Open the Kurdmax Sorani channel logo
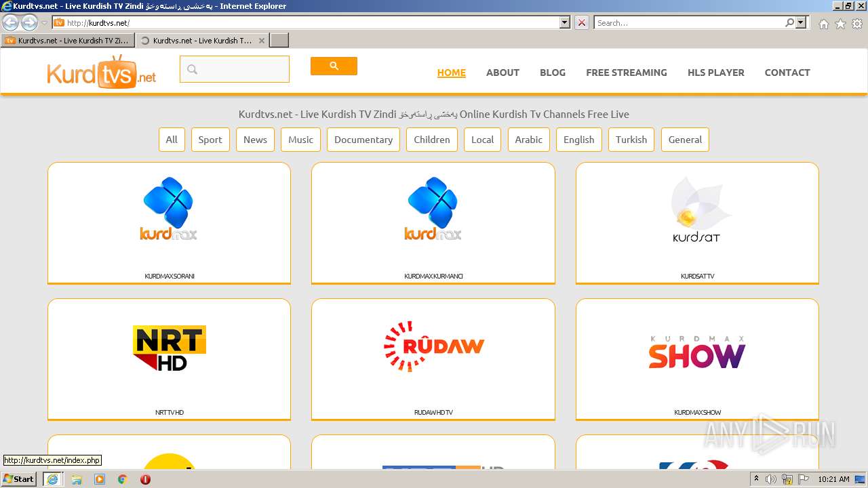Screen dimensions: 868x488 pyautogui.click(x=169, y=209)
